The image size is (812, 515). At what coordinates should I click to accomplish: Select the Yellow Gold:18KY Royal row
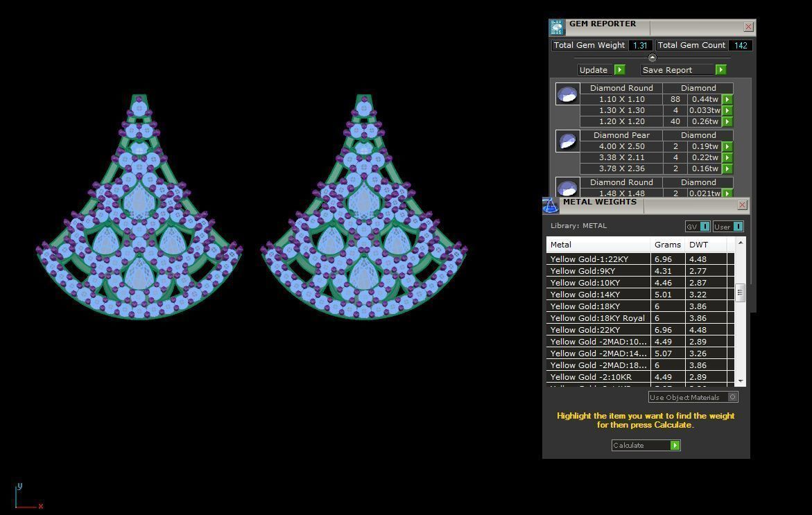pos(640,317)
